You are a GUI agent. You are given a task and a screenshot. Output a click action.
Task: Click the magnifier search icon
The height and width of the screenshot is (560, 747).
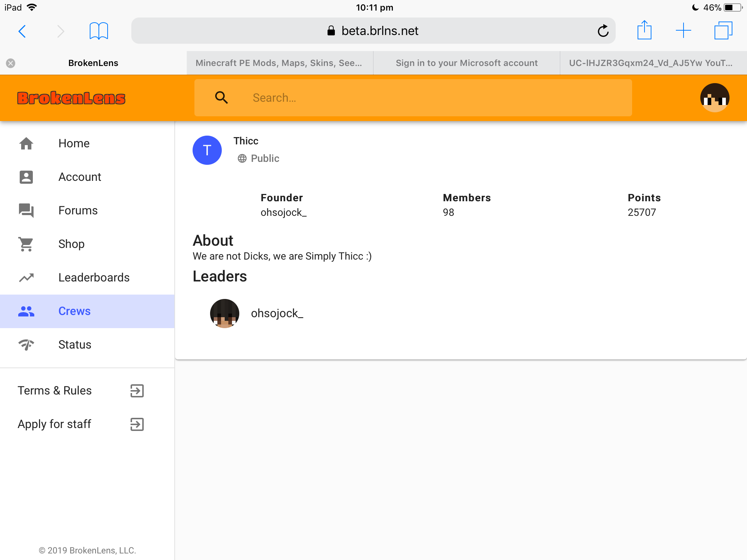(221, 98)
